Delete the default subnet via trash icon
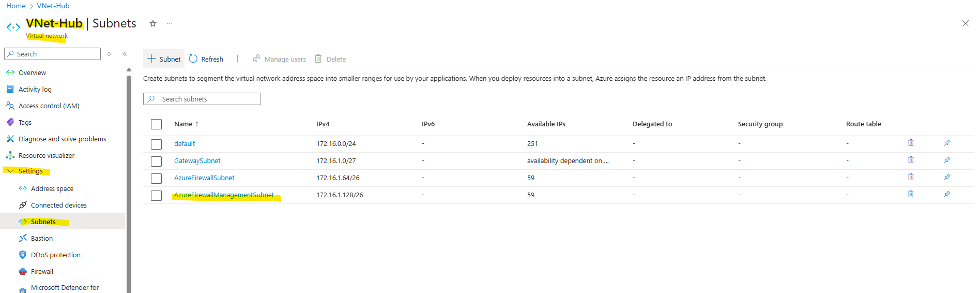 tap(911, 143)
